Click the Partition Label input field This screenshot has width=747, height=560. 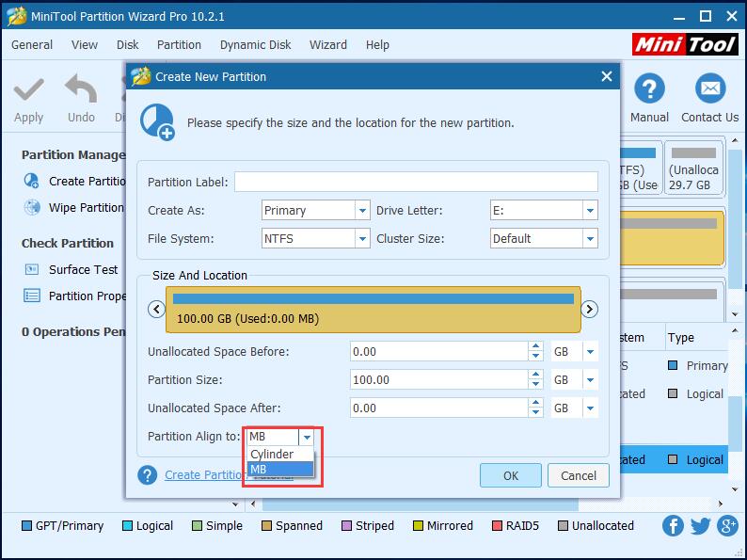416,182
